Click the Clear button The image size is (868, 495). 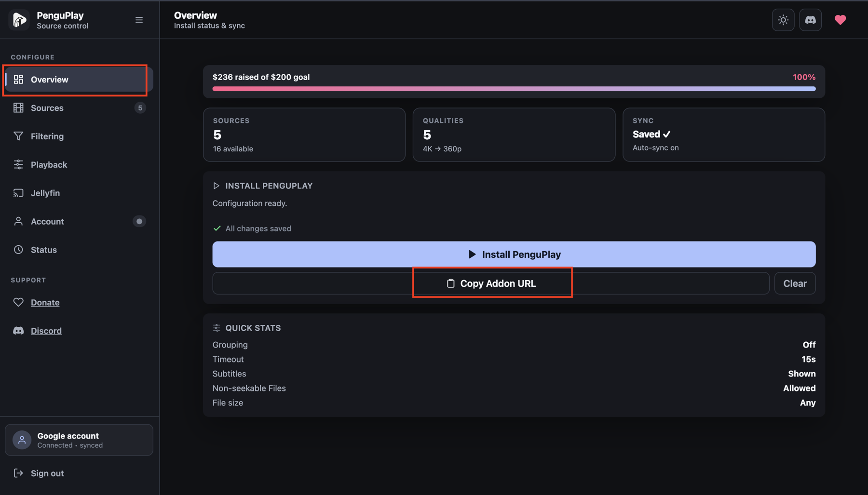pyautogui.click(x=795, y=283)
